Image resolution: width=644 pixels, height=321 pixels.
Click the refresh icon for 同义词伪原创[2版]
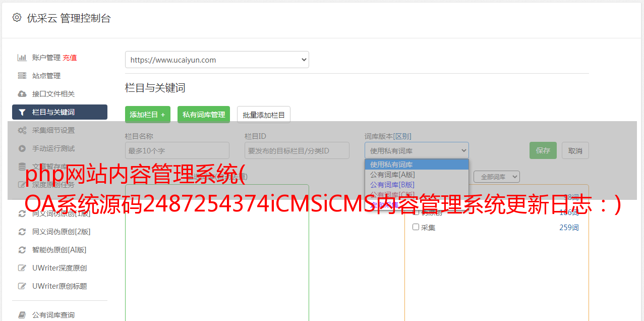pyautogui.click(x=22, y=232)
